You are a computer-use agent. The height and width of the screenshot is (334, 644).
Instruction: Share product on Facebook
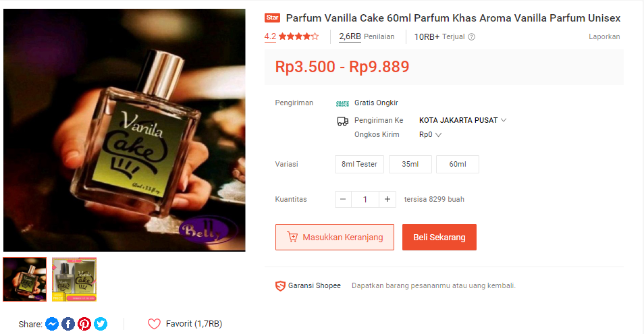click(x=68, y=324)
